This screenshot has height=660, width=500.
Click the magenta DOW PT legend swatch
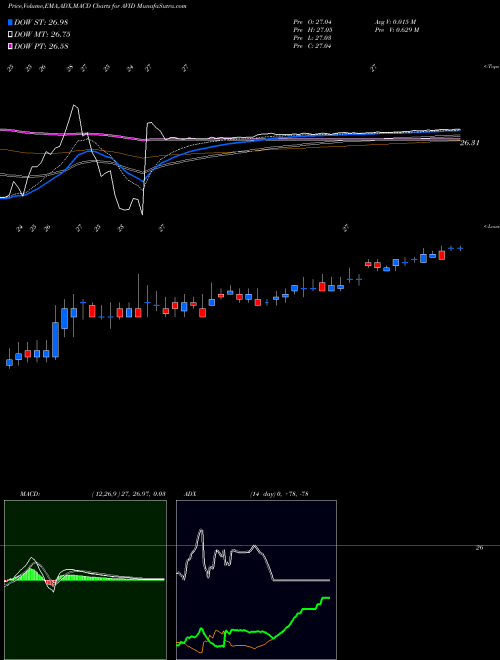tap(11, 46)
